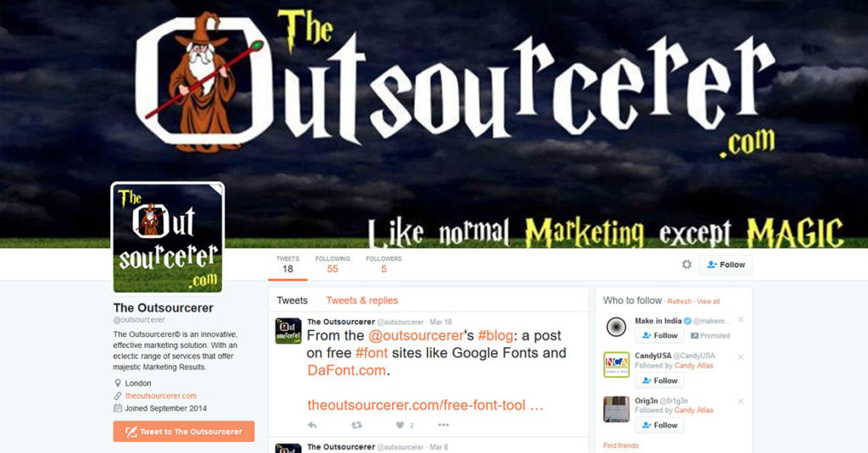
Task: Open the theoutsourcerer.com profile website link
Action: point(160,396)
